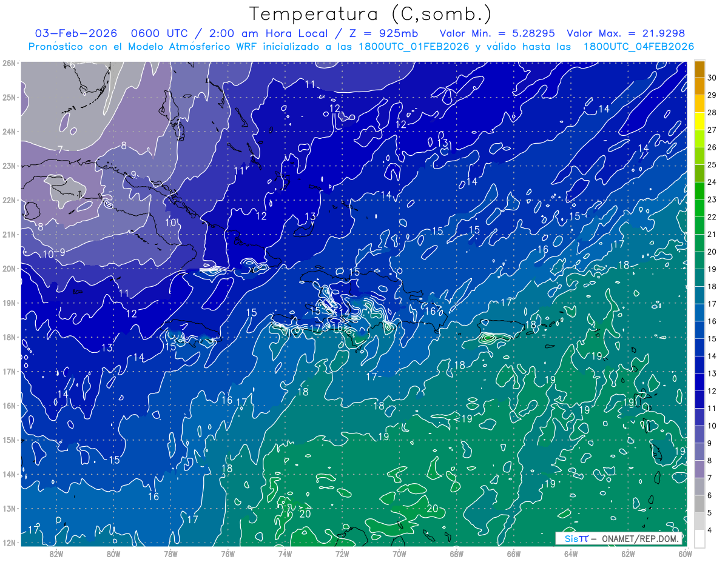Image resolution: width=728 pixels, height=562 pixels.
Task: Click the teal colorbar segment between 18 and 19
Action: 699,278
